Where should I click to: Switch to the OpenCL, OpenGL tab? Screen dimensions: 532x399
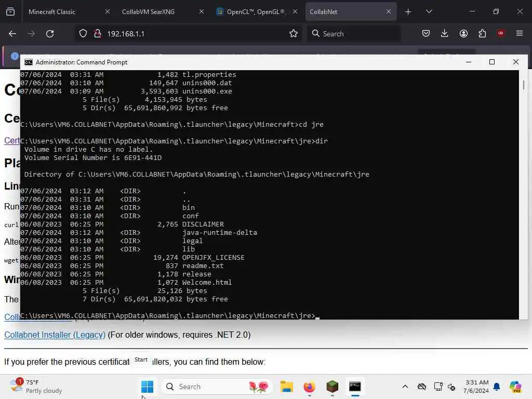[x=257, y=12]
